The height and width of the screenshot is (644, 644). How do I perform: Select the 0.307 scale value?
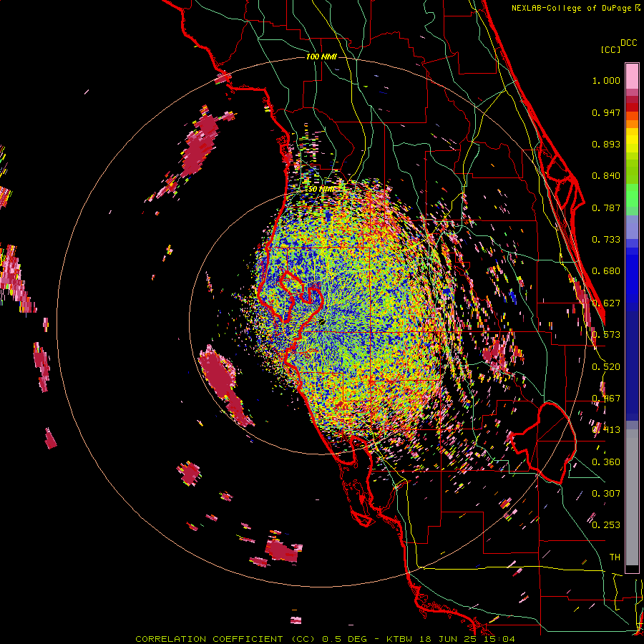point(606,494)
